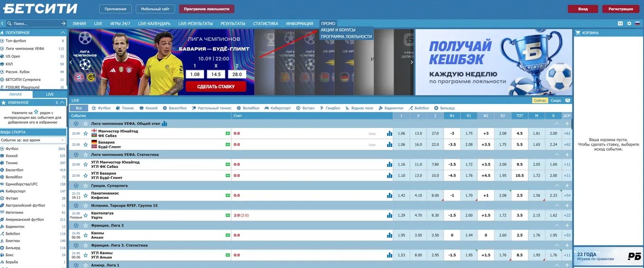Click green field tracker icon for Кантолагуа – Уарте

tap(228, 215)
